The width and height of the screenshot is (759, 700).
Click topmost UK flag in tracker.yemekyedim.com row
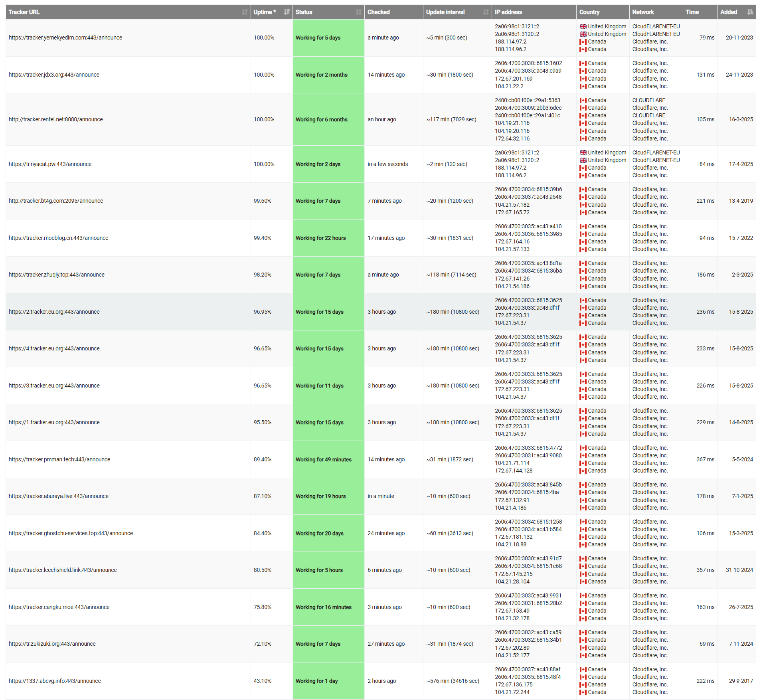(x=583, y=26)
